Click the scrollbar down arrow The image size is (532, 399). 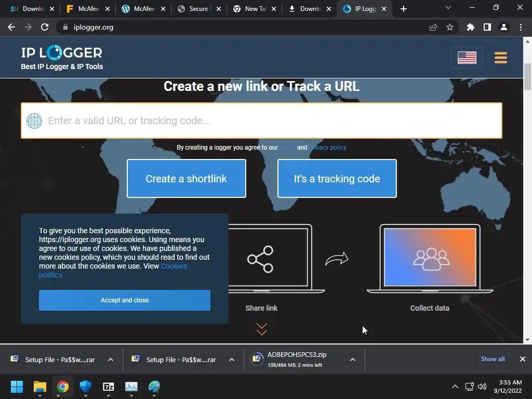pos(527,340)
